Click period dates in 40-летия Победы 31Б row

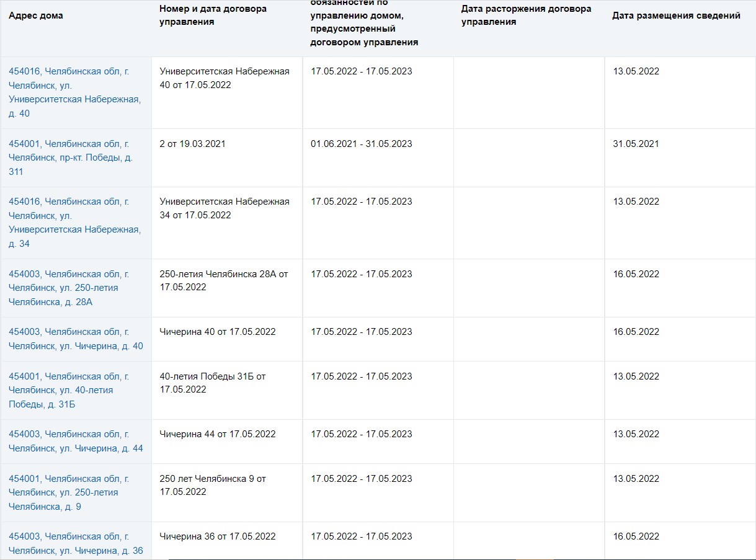click(x=362, y=376)
